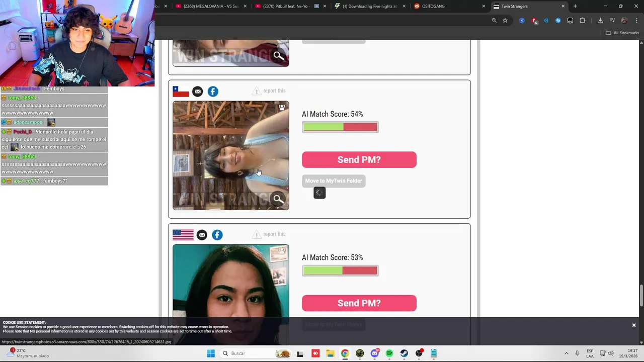Report the 54% match profile
The image size is (644, 362).
pyautogui.click(x=269, y=91)
